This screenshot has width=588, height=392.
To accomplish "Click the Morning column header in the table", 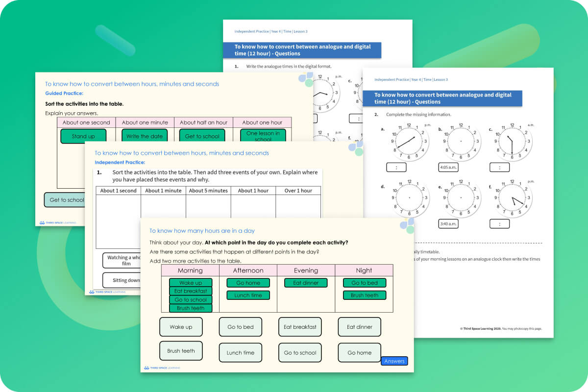I will click(191, 270).
